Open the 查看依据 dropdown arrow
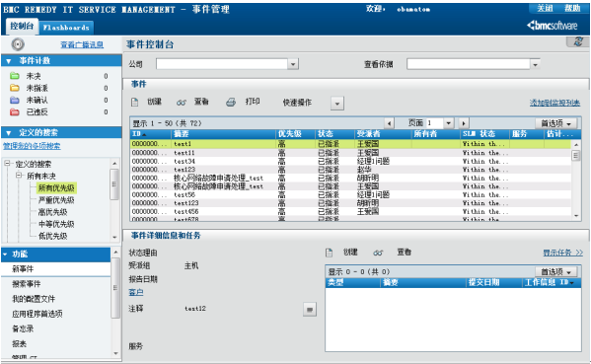Viewport: 591px width, 364px height. pyautogui.click(x=535, y=64)
